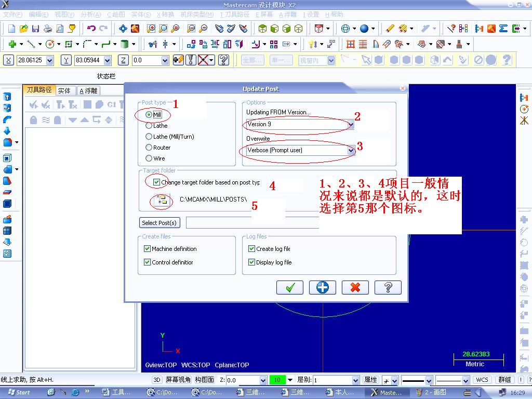Click the Save disk icon
Screen dimensions: 532x399
pyautogui.click(x=35, y=29)
